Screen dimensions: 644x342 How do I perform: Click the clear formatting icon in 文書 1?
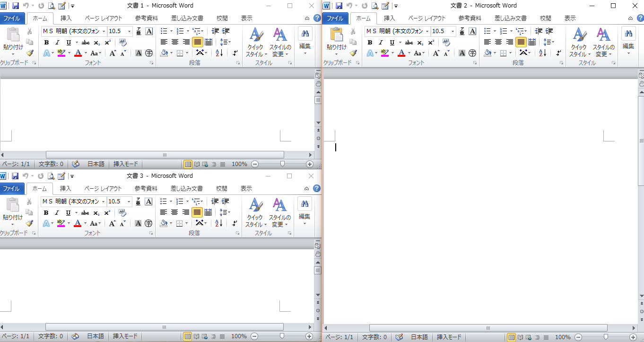tap(123, 42)
